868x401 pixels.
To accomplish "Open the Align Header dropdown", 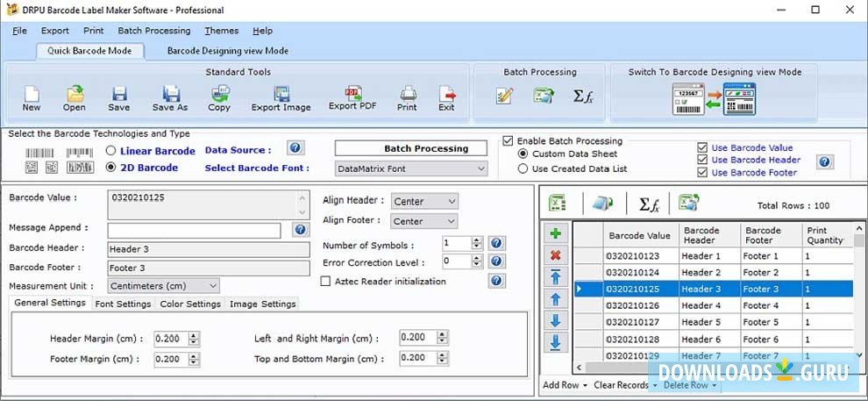I will (424, 201).
